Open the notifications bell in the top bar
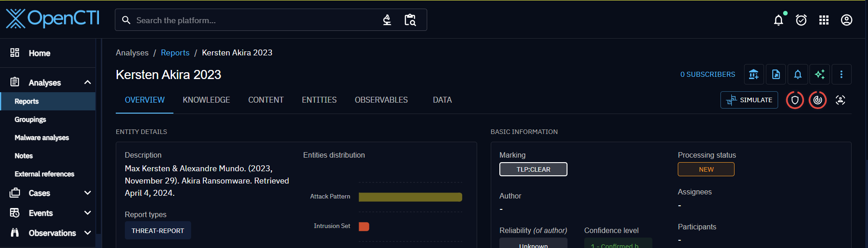This screenshot has width=868, height=248. click(x=778, y=20)
